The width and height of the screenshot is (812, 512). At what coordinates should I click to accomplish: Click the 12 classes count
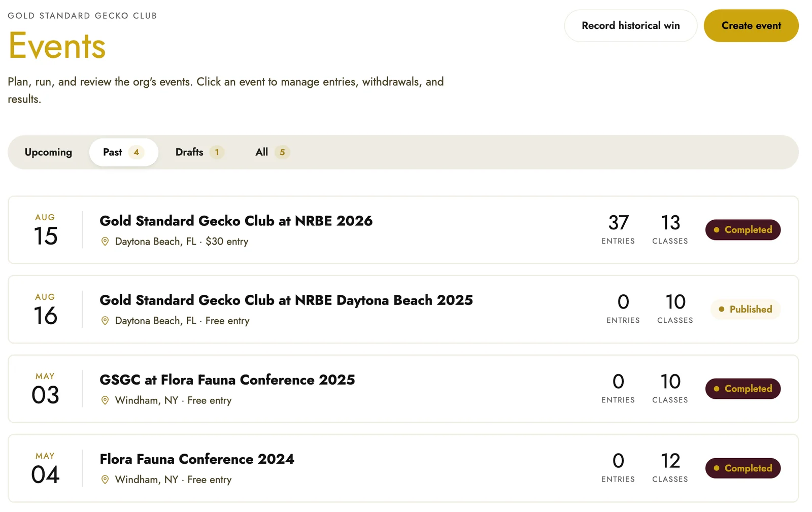coord(670,468)
